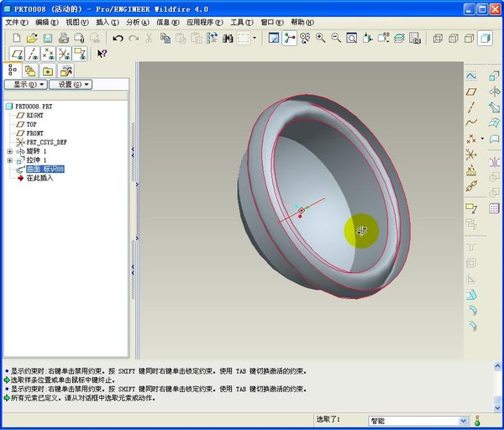Click the Zoom In magnifier icon
The image size is (504, 430).
pos(320,39)
